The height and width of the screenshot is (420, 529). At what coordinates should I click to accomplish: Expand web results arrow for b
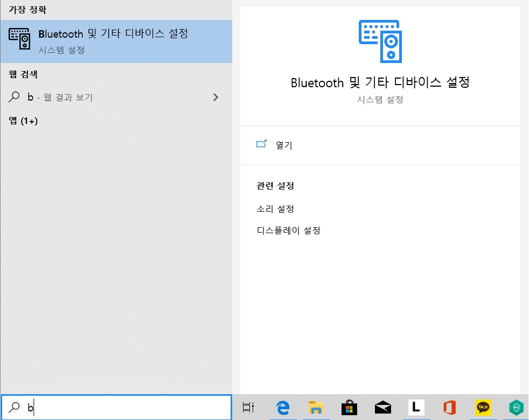coord(215,97)
